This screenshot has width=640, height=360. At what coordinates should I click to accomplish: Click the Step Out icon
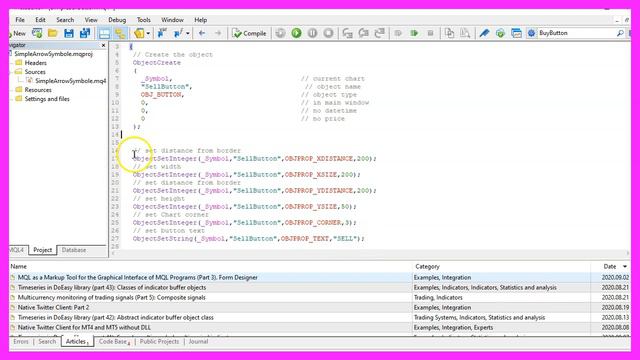tap(380, 33)
